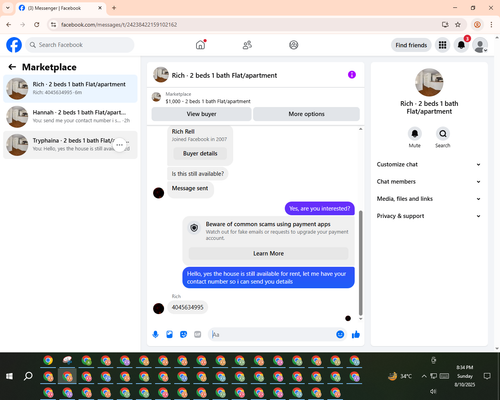Open Chrome tab search dropdown arrow
Viewport: 500px width, 400px height.
point(8,8)
